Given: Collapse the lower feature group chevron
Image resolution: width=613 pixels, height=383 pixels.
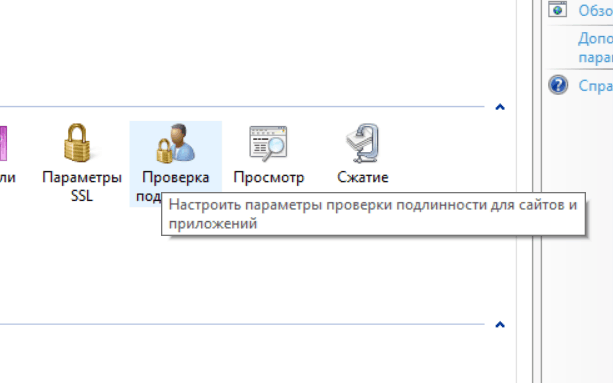Looking at the screenshot, I should coord(500,324).
